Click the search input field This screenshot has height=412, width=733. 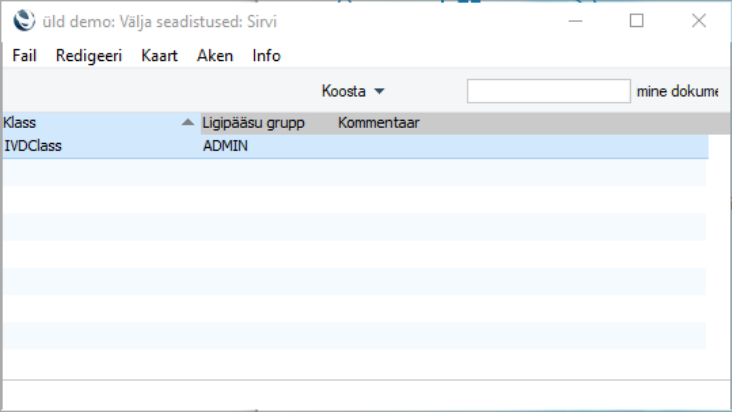[549, 91]
